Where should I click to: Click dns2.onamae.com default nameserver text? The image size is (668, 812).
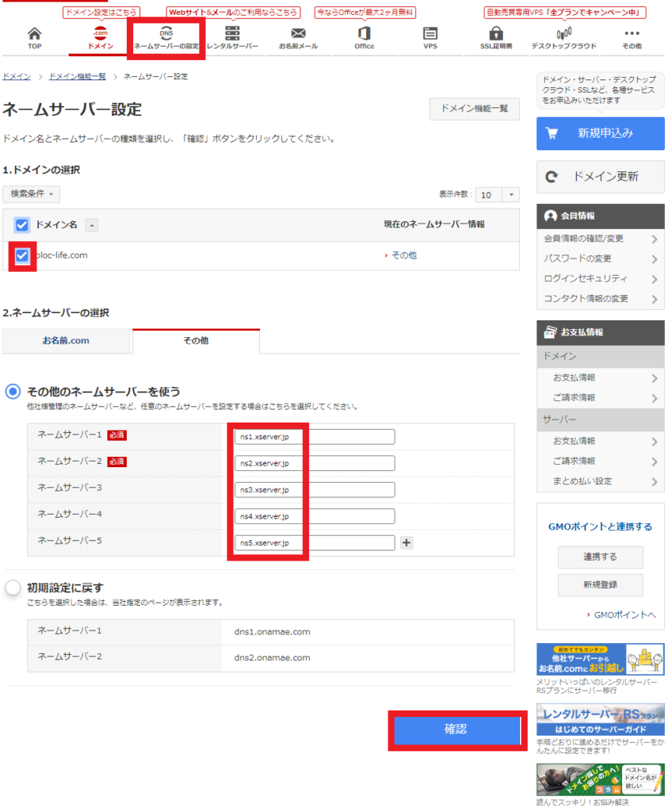coord(272,657)
